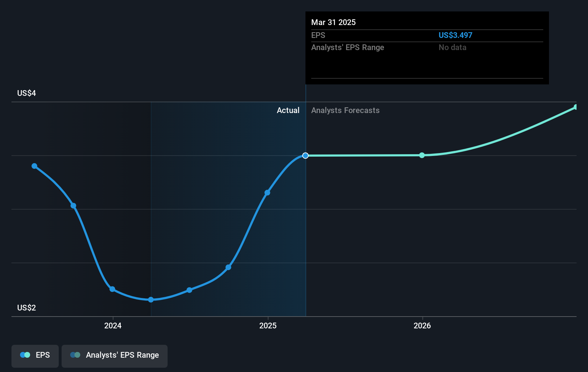Click the EPS data point at start of 2024

(112, 289)
